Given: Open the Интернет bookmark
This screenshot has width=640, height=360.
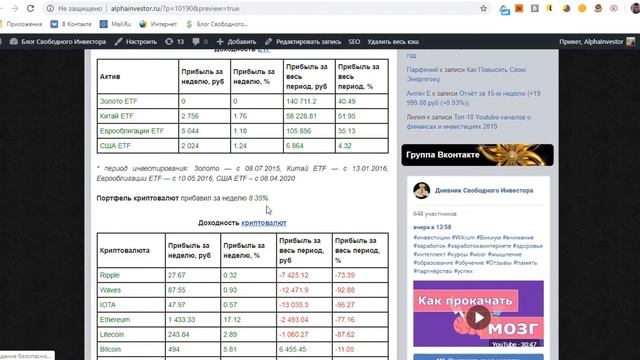Looking at the screenshot, I should [x=158, y=24].
